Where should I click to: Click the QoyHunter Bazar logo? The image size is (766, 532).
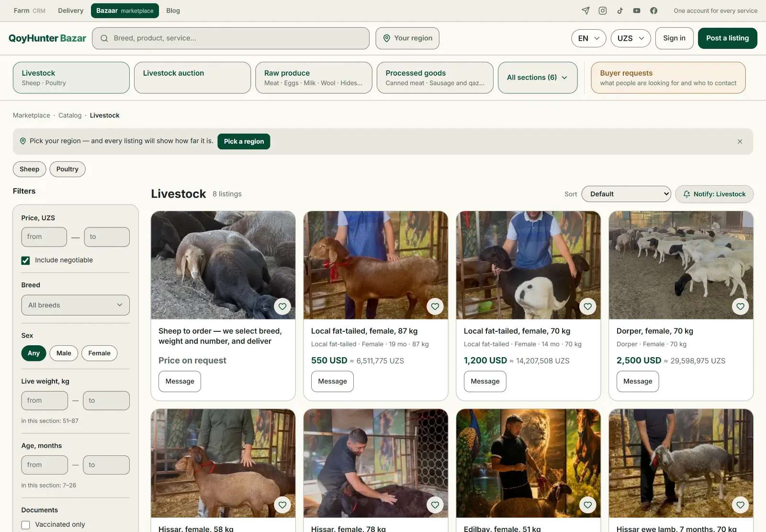pos(47,38)
